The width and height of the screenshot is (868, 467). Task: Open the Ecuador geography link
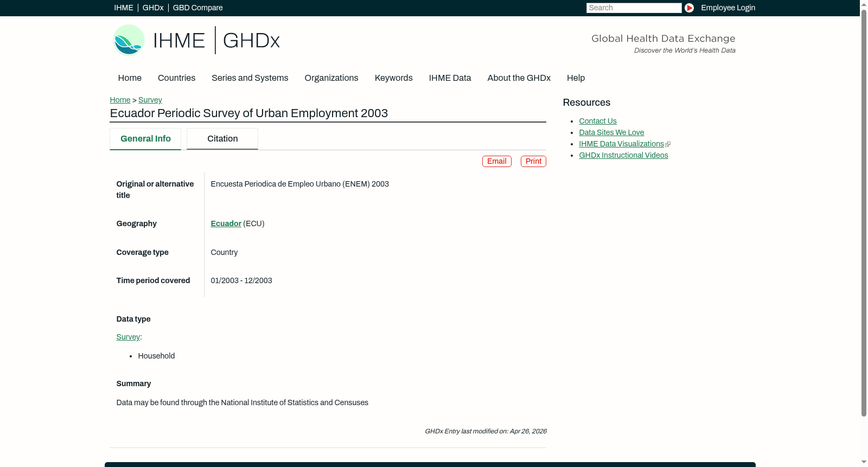click(x=226, y=223)
